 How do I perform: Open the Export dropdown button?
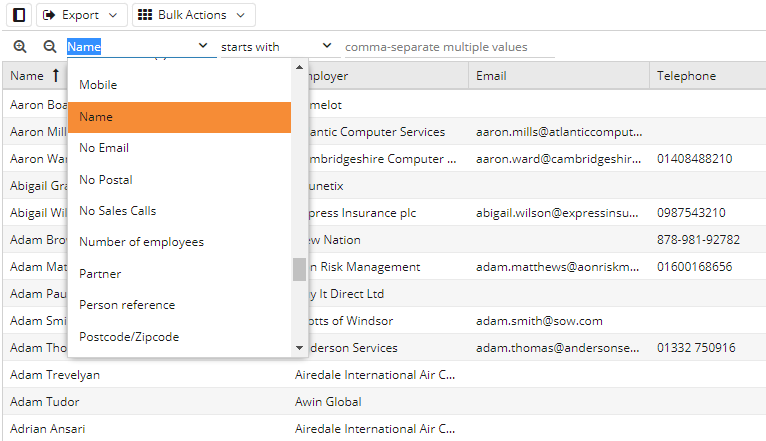pyautogui.click(x=82, y=15)
